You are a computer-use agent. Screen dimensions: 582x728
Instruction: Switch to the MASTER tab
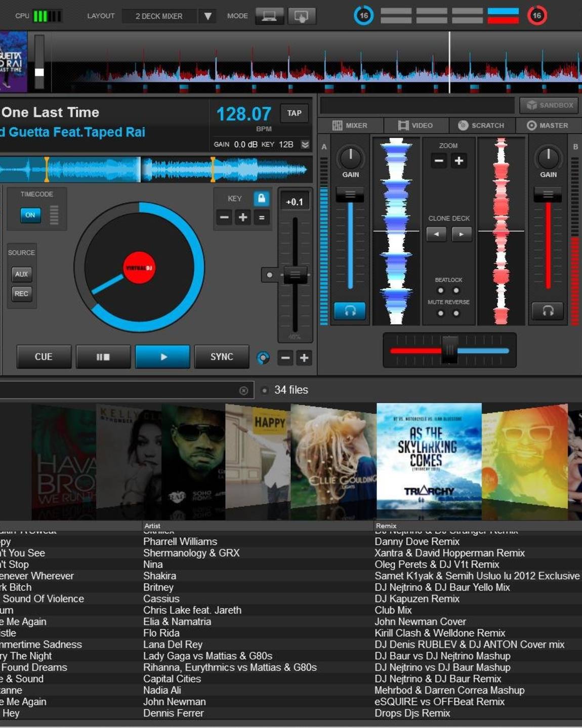548,126
